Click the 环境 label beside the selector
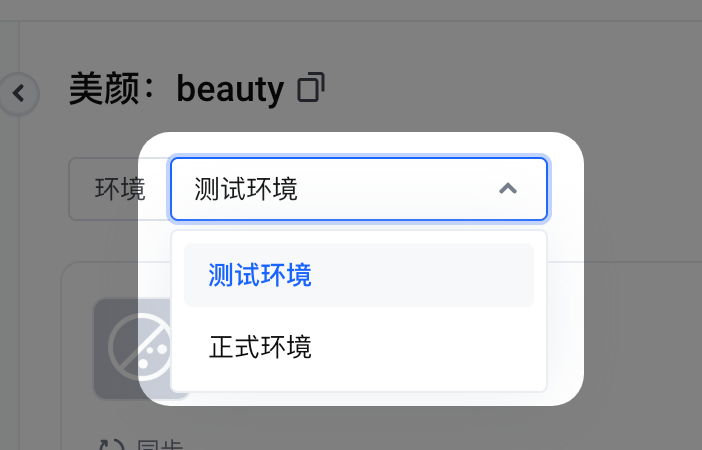 coord(120,189)
